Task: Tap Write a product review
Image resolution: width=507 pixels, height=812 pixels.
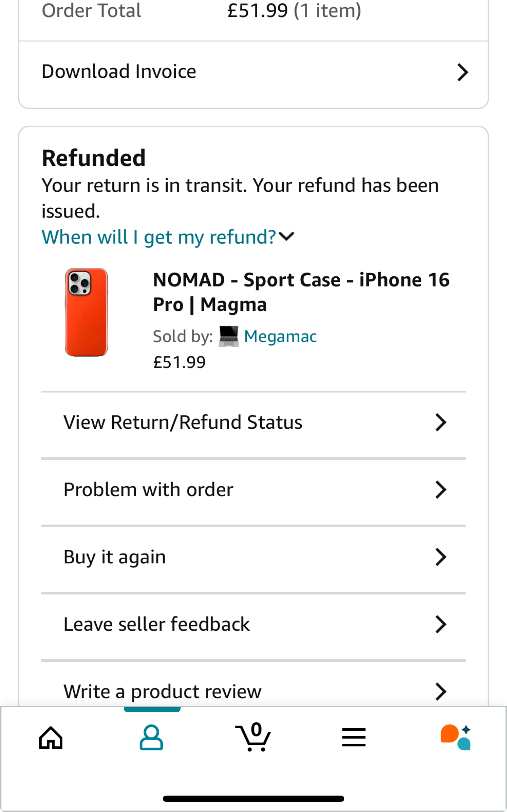Action: pos(162,692)
